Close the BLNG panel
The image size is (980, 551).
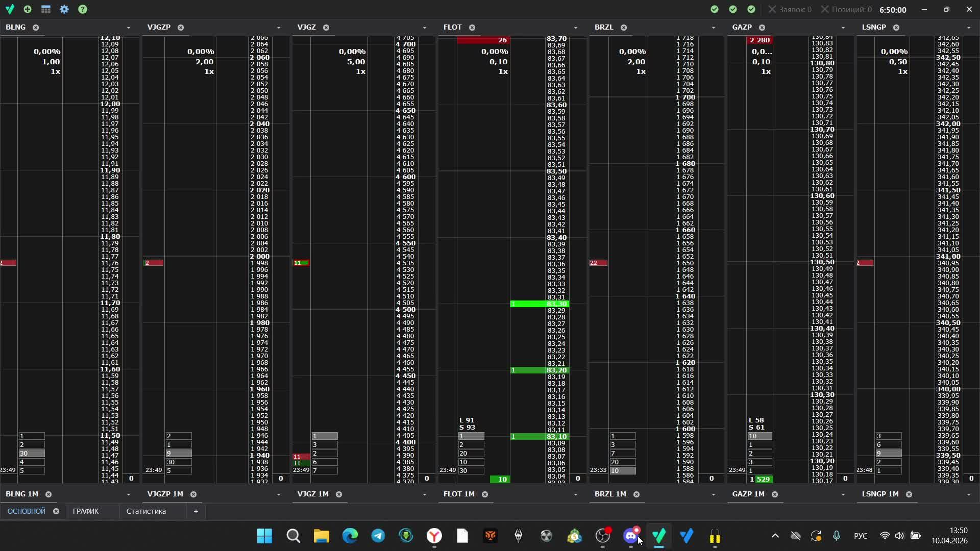click(36, 28)
